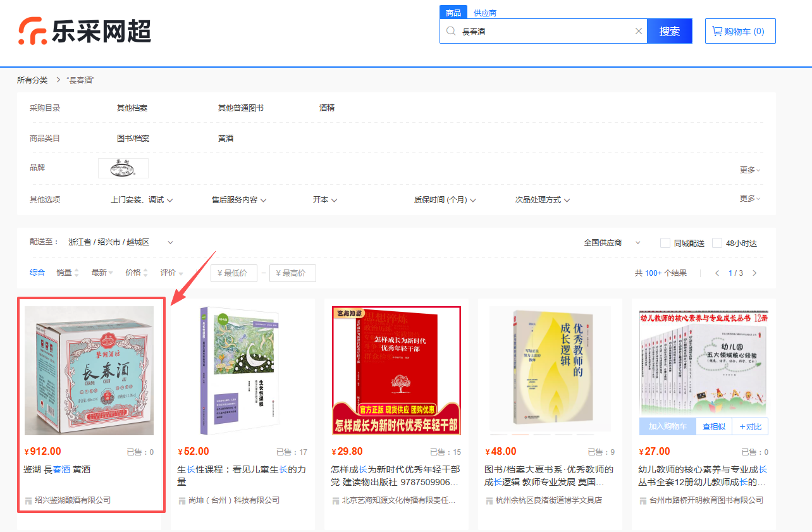Viewport: 812px width, 532px height.
Task: Go to next results page arrow
Action: click(754, 273)
